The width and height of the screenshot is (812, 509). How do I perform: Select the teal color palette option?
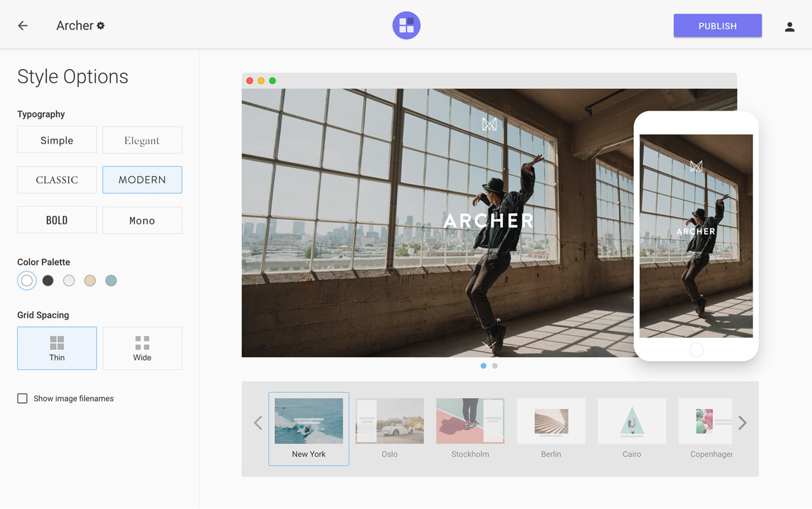111,280
